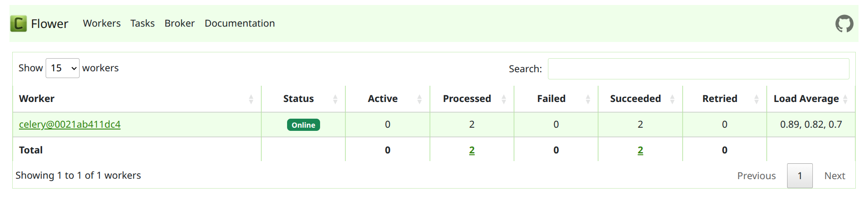This screenshot has width=868, height=222.
Task: Sort by Succeeded column arrows
Action: [x=672, y=99]
